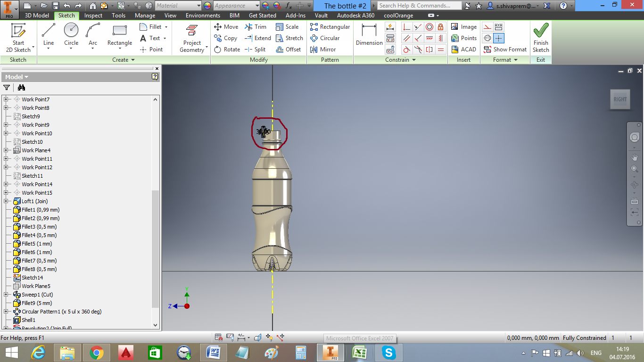The width and height of the screenshot is (644, 362).
Task: Apply the parallel constraint icon
Action: 407,38
